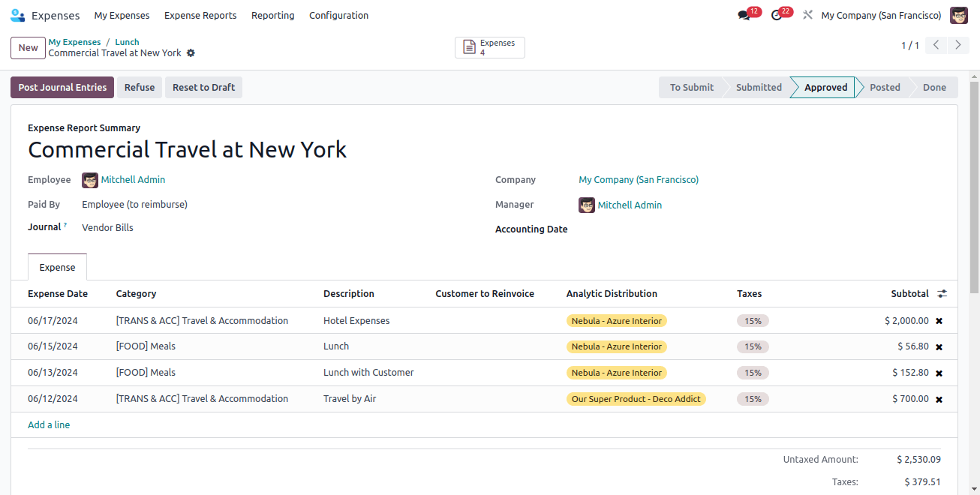The image size is (980, 495).
Task: Click the 06/17/2024 expense date cell
Action: tap(53, 321)
